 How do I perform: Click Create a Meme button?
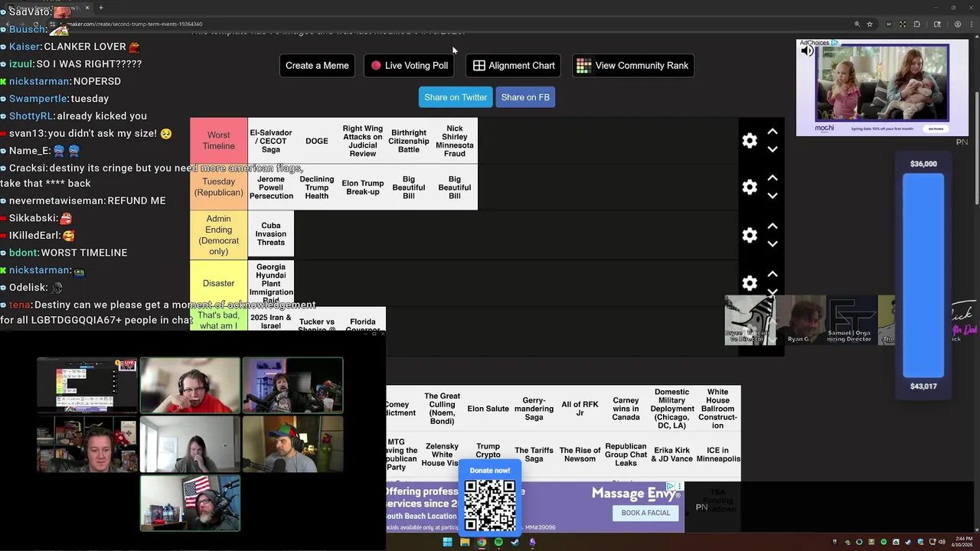tap(317, 65)
